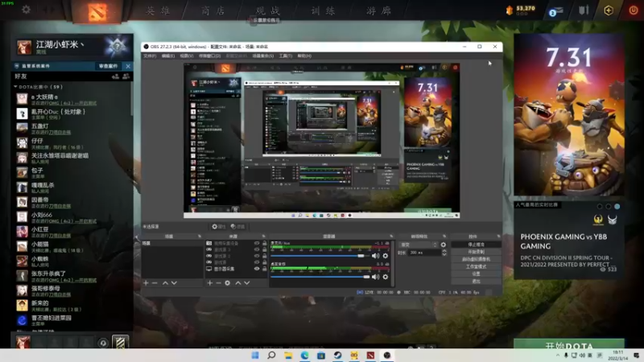Switch to the 英雄 tab in Dota
This screenshot has height=362, width=644.
[x=159, y=11]
